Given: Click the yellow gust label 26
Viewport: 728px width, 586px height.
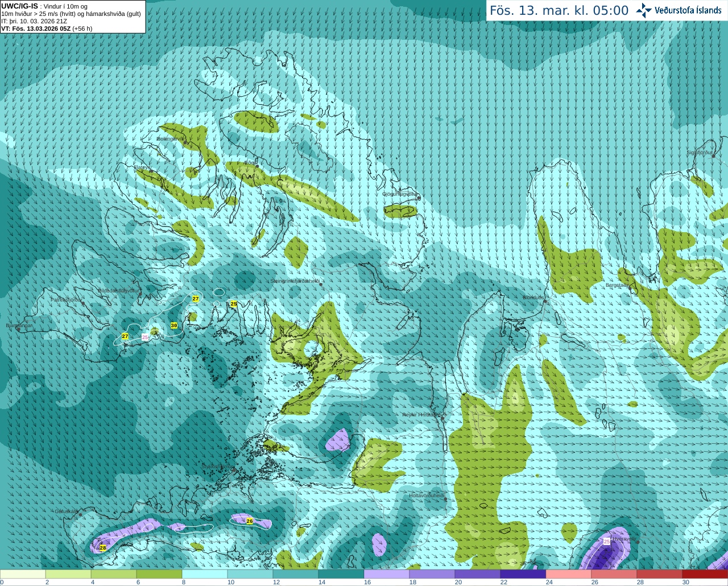Looking at the screenshot, I should click(250, 521).
